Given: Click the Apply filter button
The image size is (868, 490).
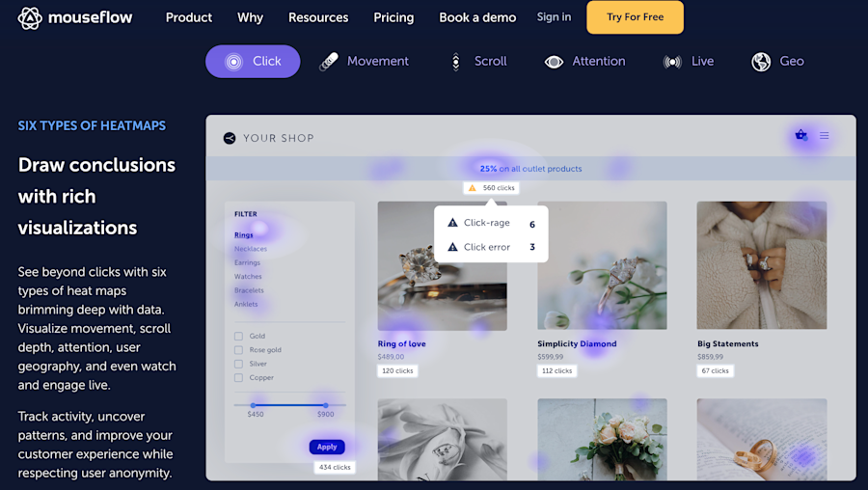Looking at the screenshot, I should [x=327, y=447].
